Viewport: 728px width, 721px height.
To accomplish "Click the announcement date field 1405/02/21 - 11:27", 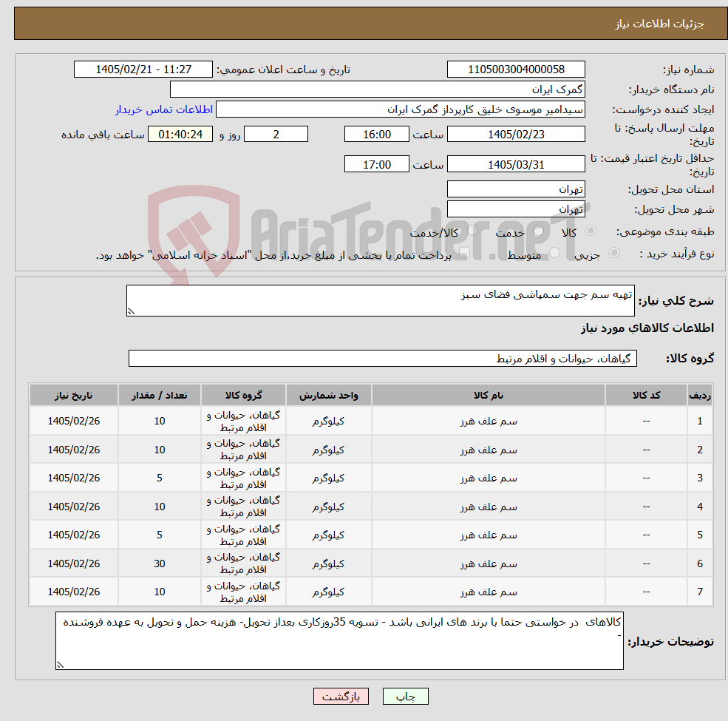I will coord(143,70).
